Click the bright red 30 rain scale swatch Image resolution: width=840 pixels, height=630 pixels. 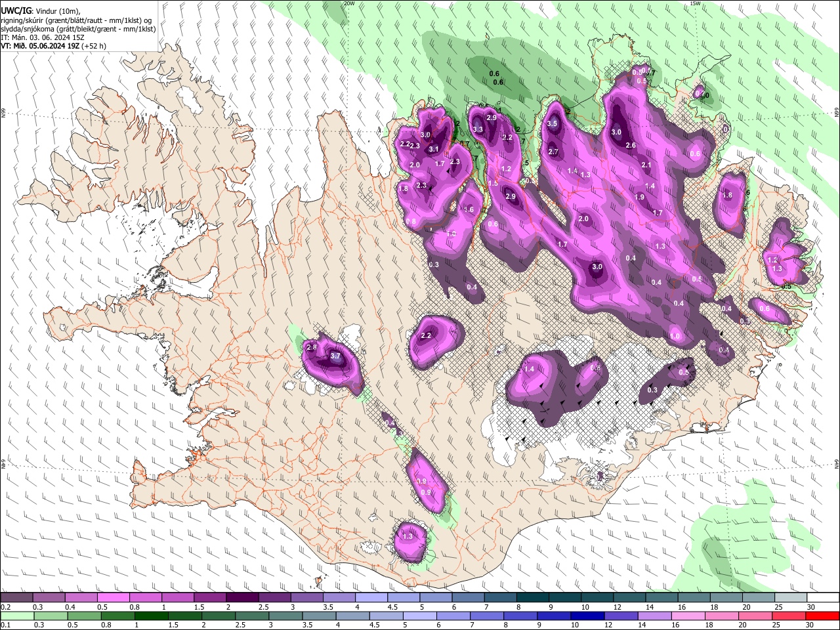(x=822, y=616)
